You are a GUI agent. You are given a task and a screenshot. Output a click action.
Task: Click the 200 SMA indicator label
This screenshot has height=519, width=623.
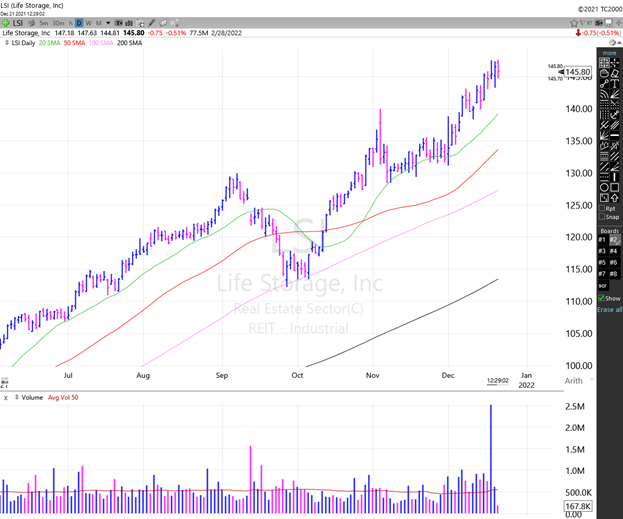pyautogui.click(x=130, y=43)
